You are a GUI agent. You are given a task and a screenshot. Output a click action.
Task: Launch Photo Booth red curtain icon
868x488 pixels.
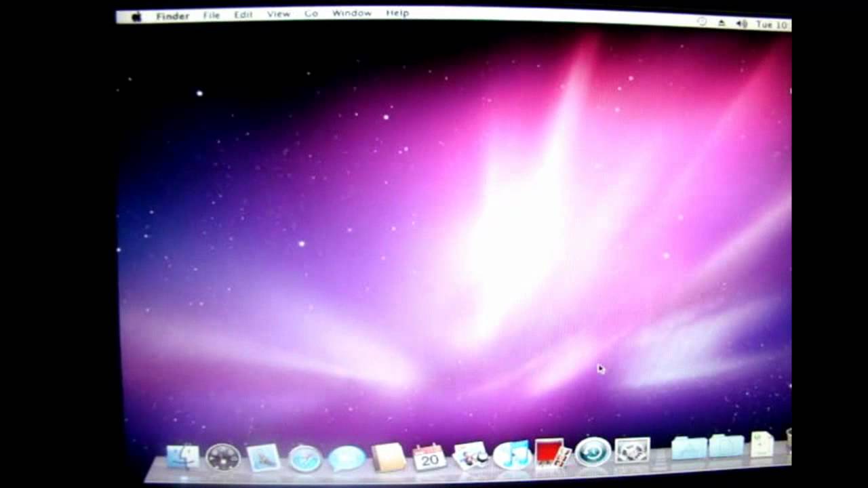tap(552, 453)
